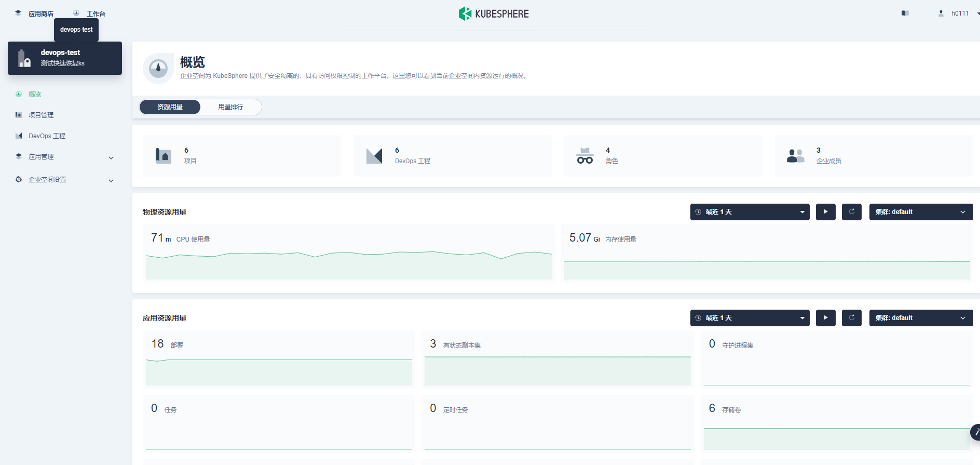
Task: Refresh 物理资源用量 data
Action: (852, 212)
